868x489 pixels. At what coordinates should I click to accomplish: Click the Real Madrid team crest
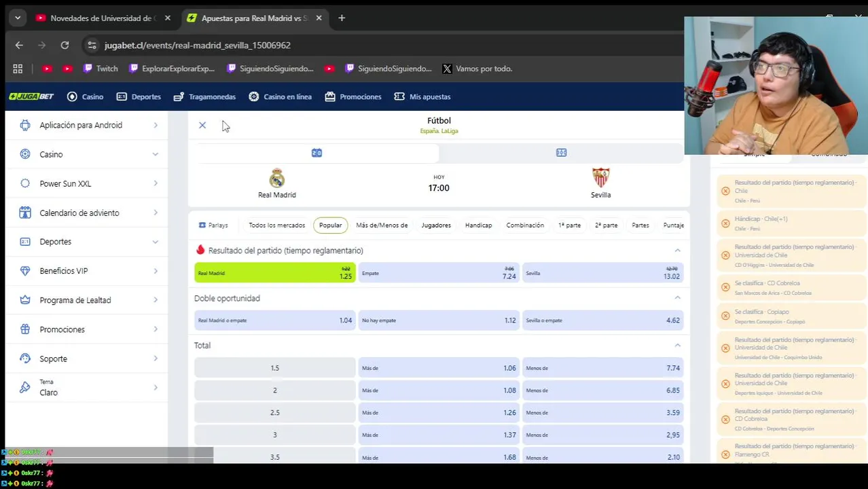pyautogui.click(x=276, y=178)
